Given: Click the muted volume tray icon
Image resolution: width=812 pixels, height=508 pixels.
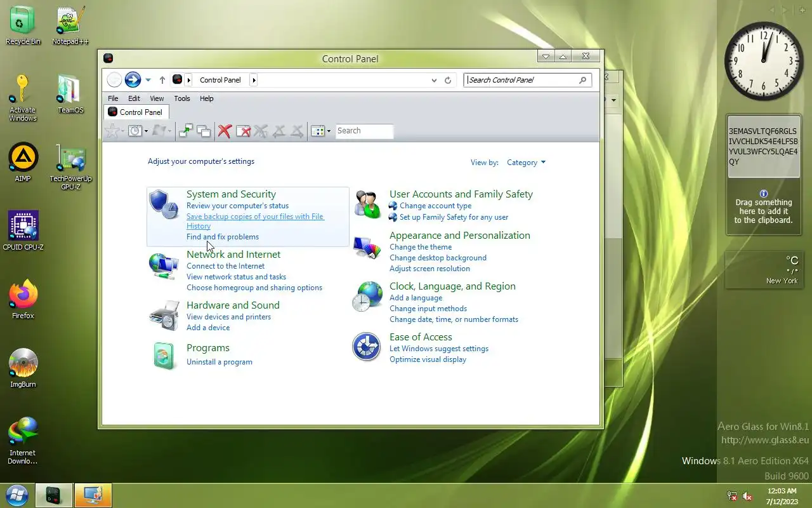Looking at the screenshot, I should click(x=748, y=496).
